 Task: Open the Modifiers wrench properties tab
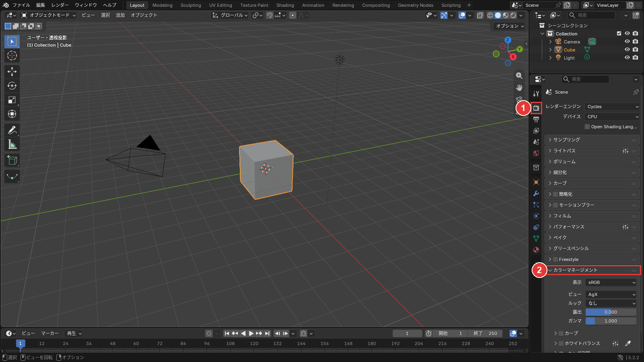click(x=536, y=193)
